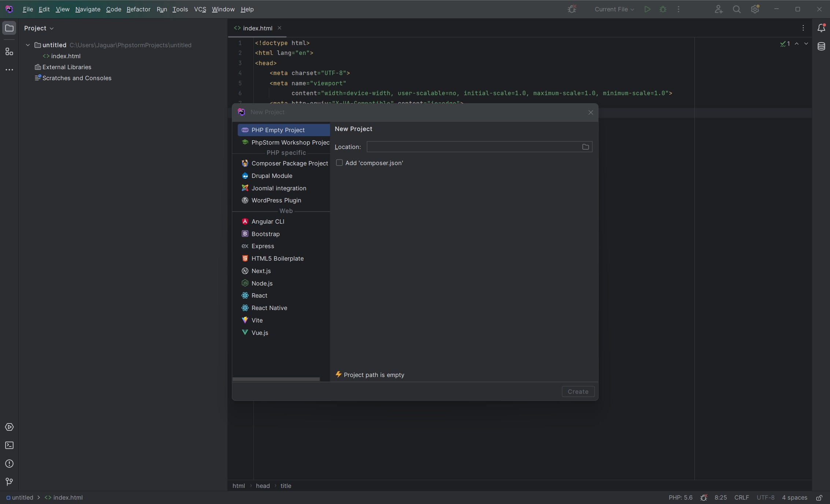Enable Add 'composer.json' checkbox
830x504 pixels.
point(339,163)
